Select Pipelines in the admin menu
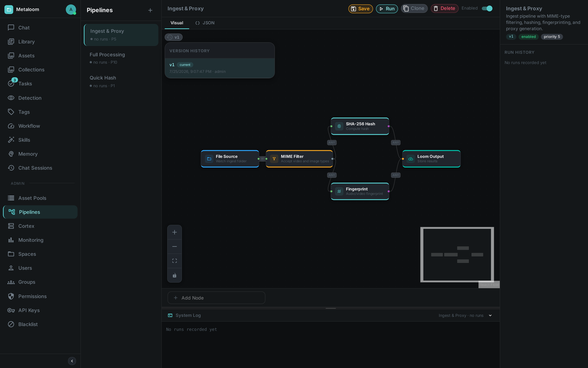This screenshot has height=368, width=588. coord(40,212)
